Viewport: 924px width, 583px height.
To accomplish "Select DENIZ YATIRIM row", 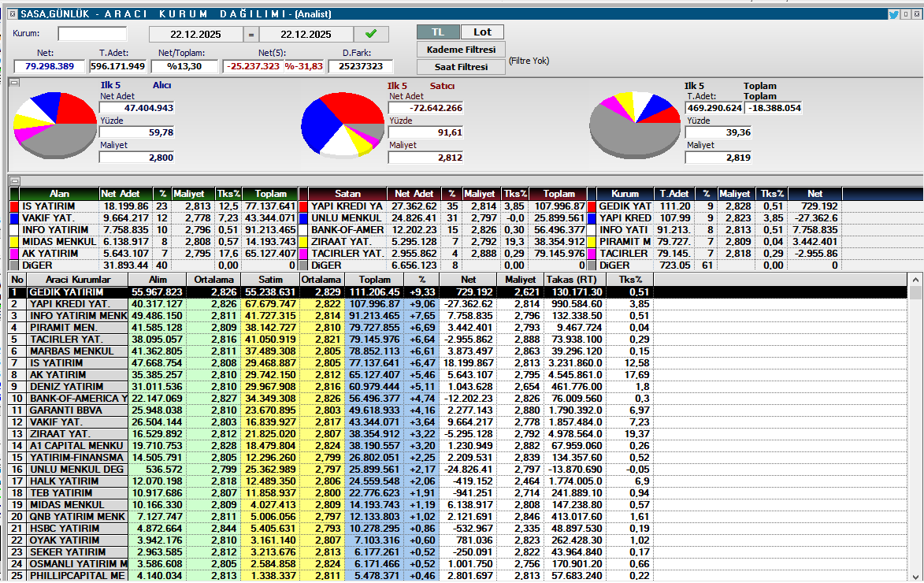I will [x=458, y=387].
